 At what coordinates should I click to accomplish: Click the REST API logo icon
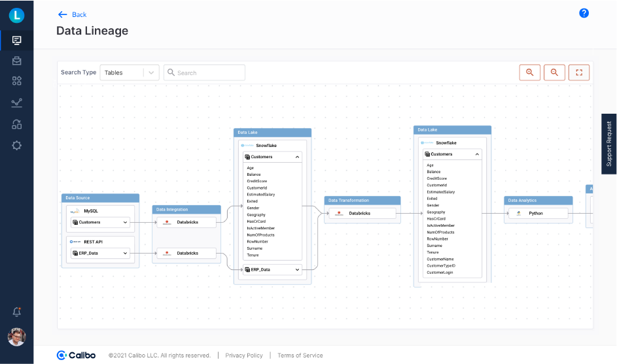coord(75,242)
